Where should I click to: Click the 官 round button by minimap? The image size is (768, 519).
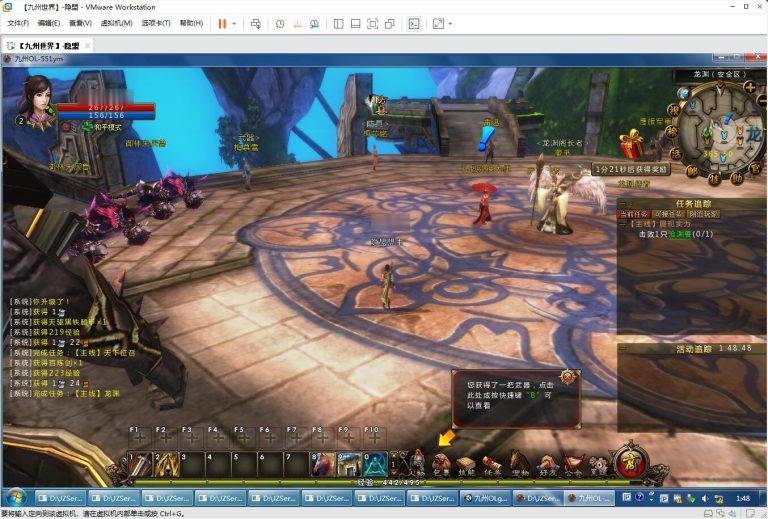(x=755, y=169)
